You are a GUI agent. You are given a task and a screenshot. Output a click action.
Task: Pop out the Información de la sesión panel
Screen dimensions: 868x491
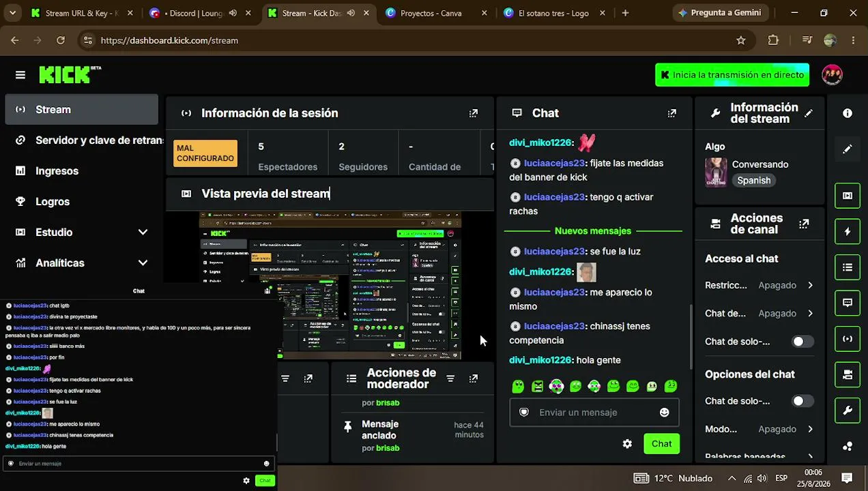point(474,113)
